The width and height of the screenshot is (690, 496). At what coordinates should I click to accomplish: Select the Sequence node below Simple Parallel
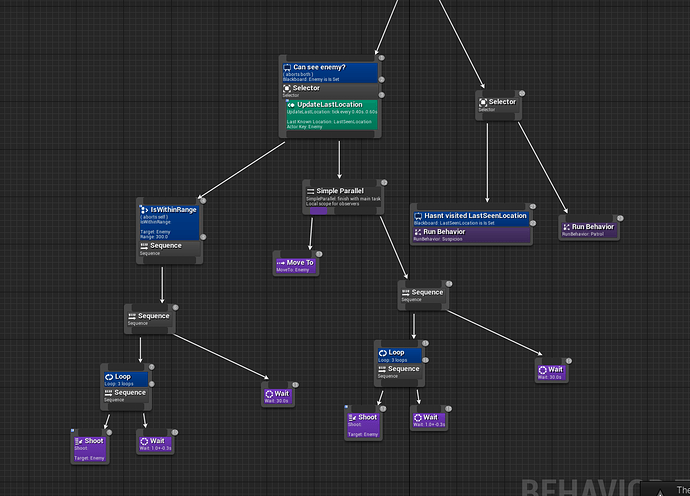[423, 296]
